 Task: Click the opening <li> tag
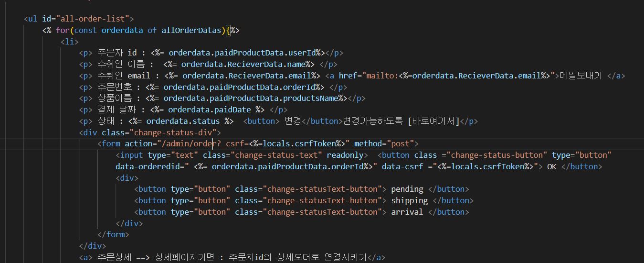tap(70, 42)
